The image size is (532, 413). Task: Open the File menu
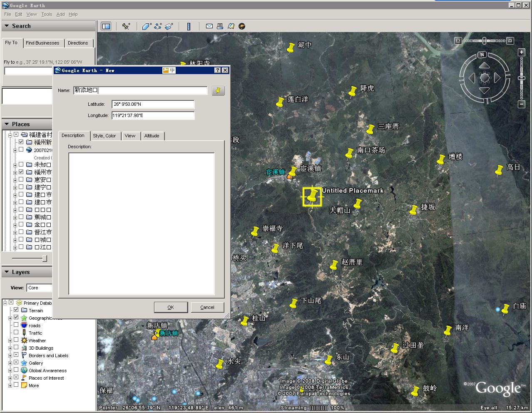(x=7, y=14)
